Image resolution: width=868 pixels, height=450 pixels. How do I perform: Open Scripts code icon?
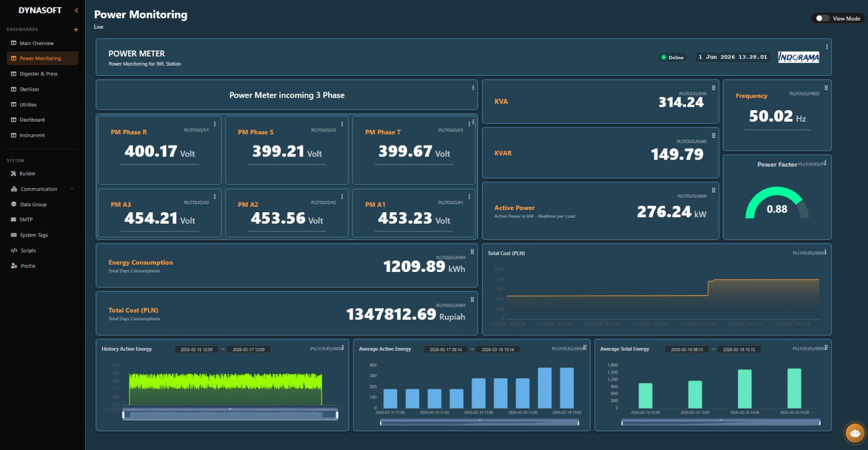pyautogui.click(x=14, y=251)
